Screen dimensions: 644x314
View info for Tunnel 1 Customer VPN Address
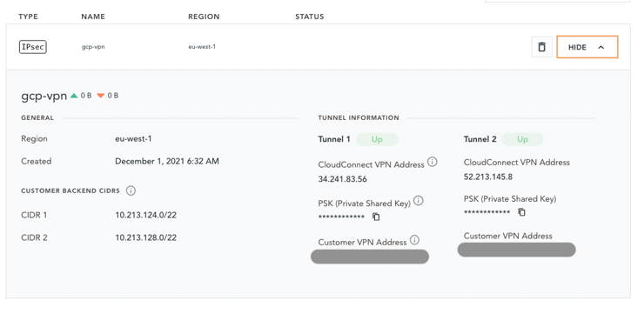pyautogui.click(x=414, y=240)
